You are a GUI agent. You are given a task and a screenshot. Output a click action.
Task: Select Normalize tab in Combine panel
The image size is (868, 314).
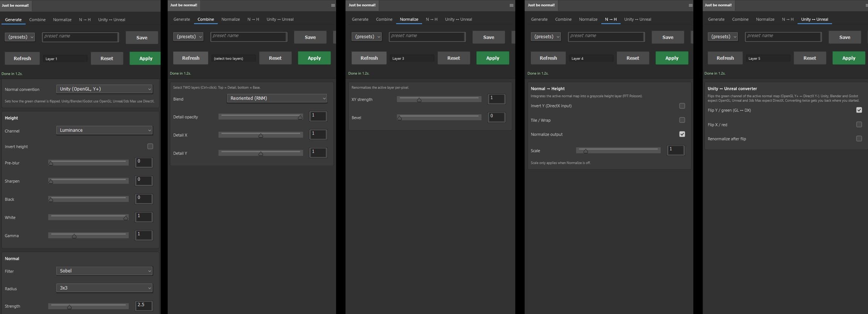(x=231, y=19)
